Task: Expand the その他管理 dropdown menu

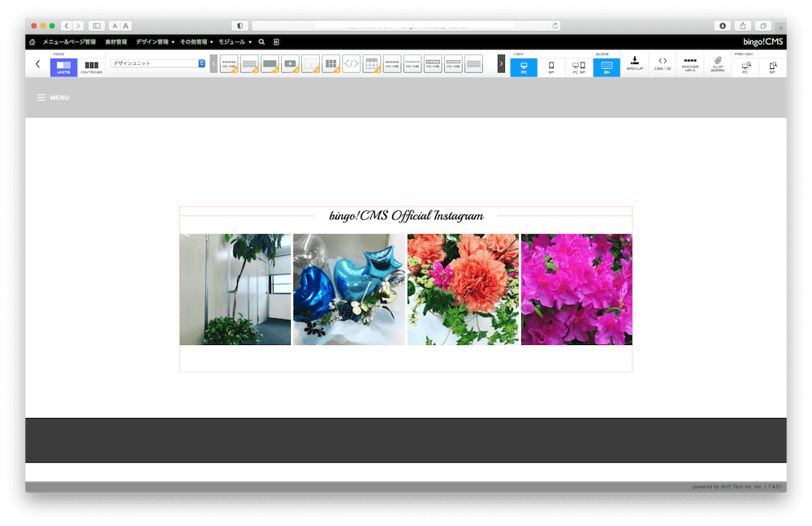Action: pos(197,42)
